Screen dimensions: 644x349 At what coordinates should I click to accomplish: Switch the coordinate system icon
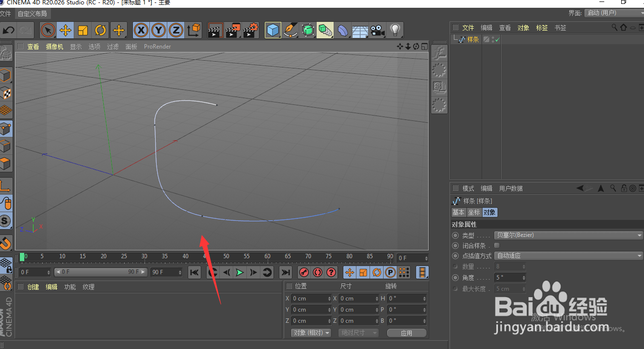193,31
